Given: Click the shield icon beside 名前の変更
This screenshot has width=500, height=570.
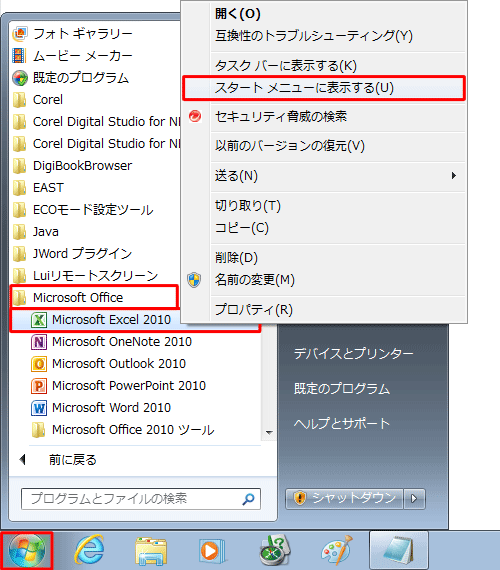Looking at the screenshot, I should pos(194,280).
